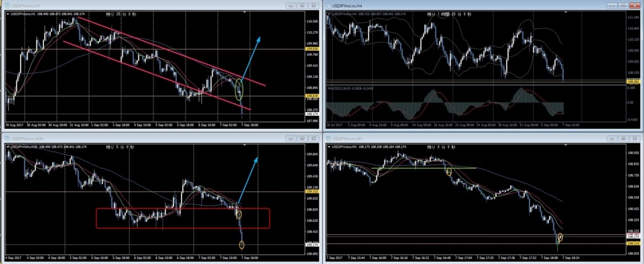Image resolution: width=644 pixels, height=264 pixels.
Task: Select the USDJPYmicro,H1 window title bar
Action: [x=161, y=5]
